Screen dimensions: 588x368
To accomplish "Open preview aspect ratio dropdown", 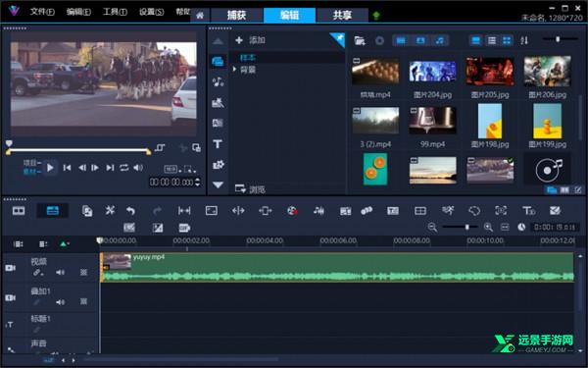I will (x=171, y=170).
